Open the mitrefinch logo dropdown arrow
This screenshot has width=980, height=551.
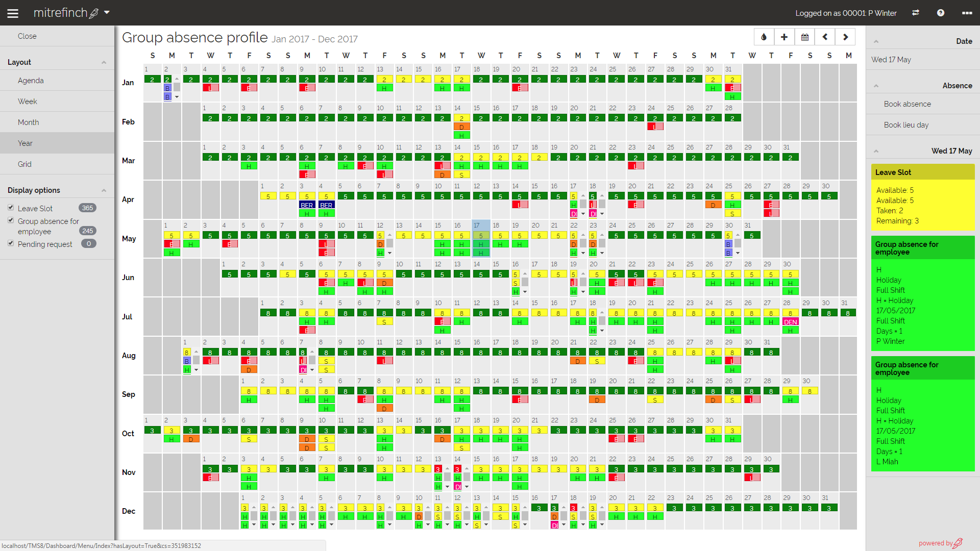(x=107, y=12)
